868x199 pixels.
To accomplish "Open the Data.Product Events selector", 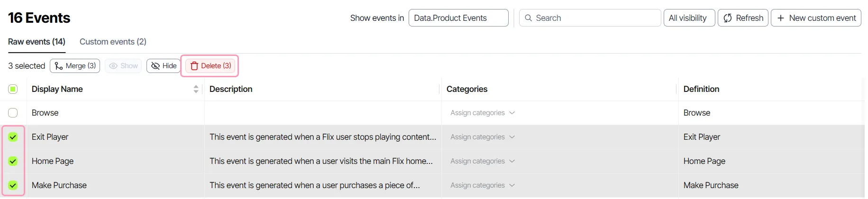I will [458, 18].
